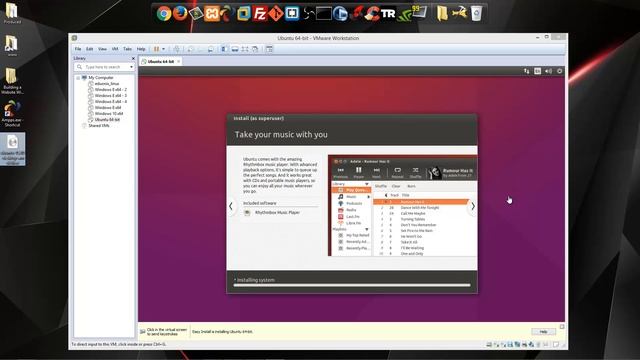Close the Easy Install message bar

click(x=562, y=327)
